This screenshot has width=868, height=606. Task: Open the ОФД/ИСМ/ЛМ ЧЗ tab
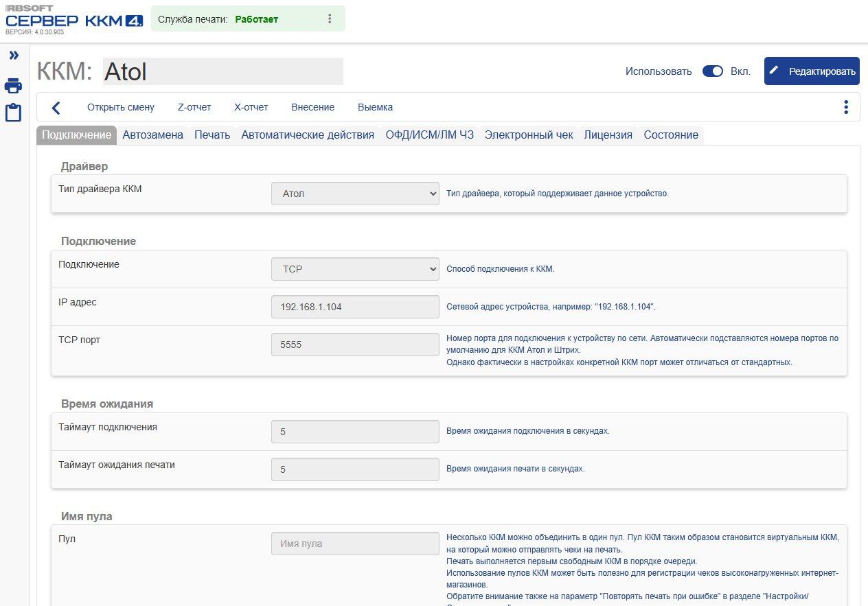coord(430,135)
